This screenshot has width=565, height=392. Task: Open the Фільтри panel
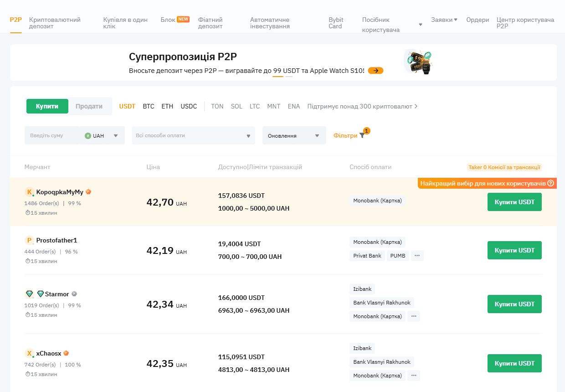[x=345, y=135]
